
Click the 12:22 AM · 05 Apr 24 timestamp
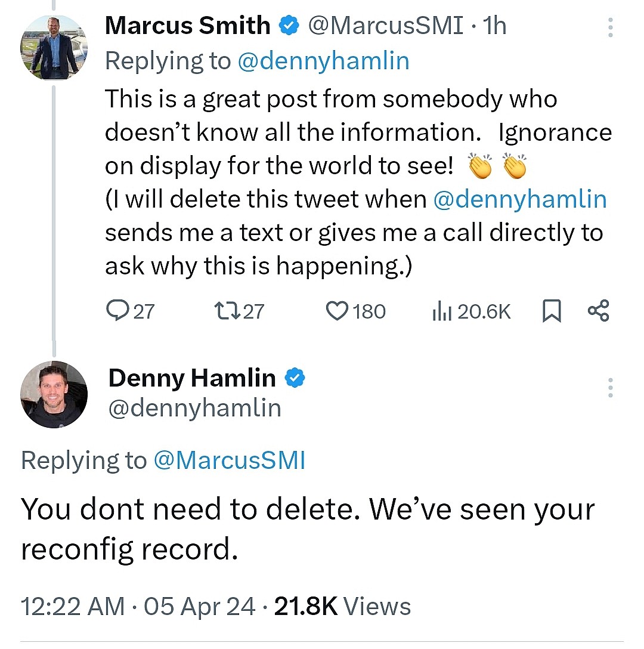[138, 606]
